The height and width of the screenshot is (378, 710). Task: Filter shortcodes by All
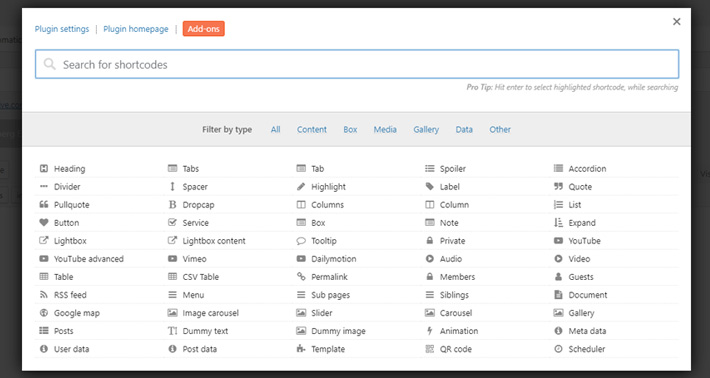(x=276, y=129)
